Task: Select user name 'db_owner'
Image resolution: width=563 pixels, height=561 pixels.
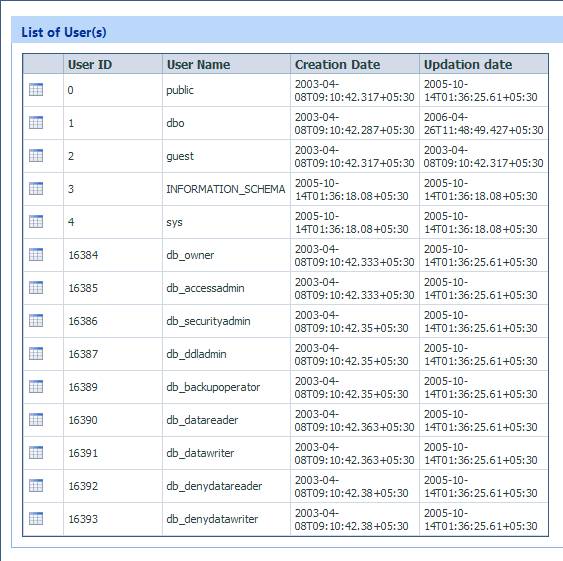Action: click(190, 255)
